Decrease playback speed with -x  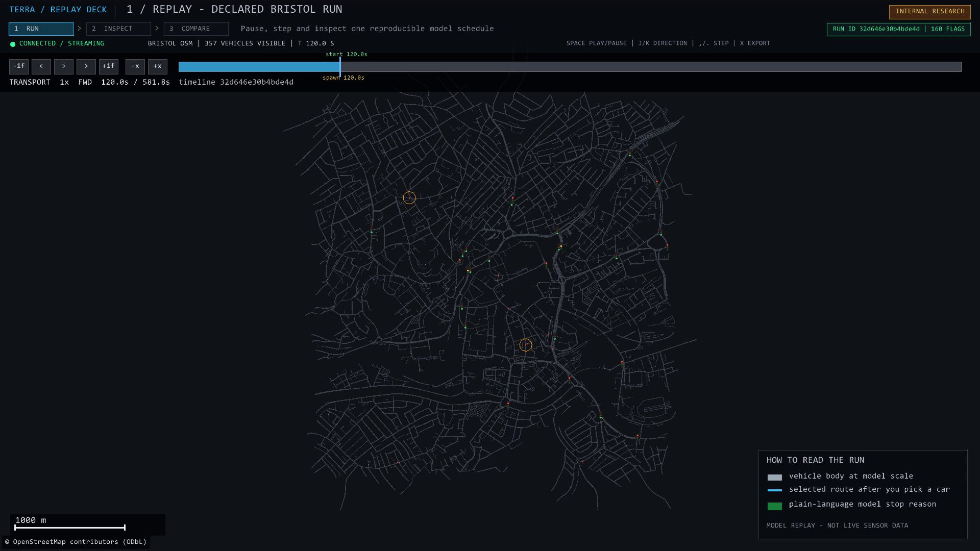coord(135,66)
